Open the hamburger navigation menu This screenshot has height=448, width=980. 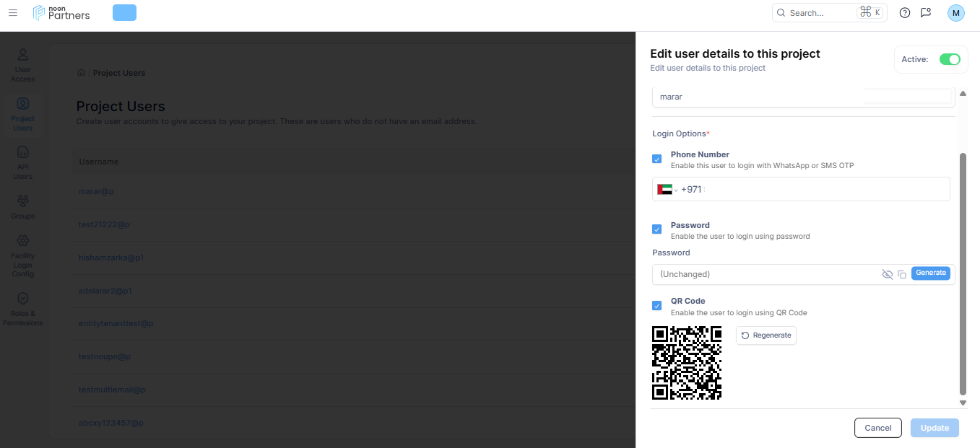(x=13, y=13)
